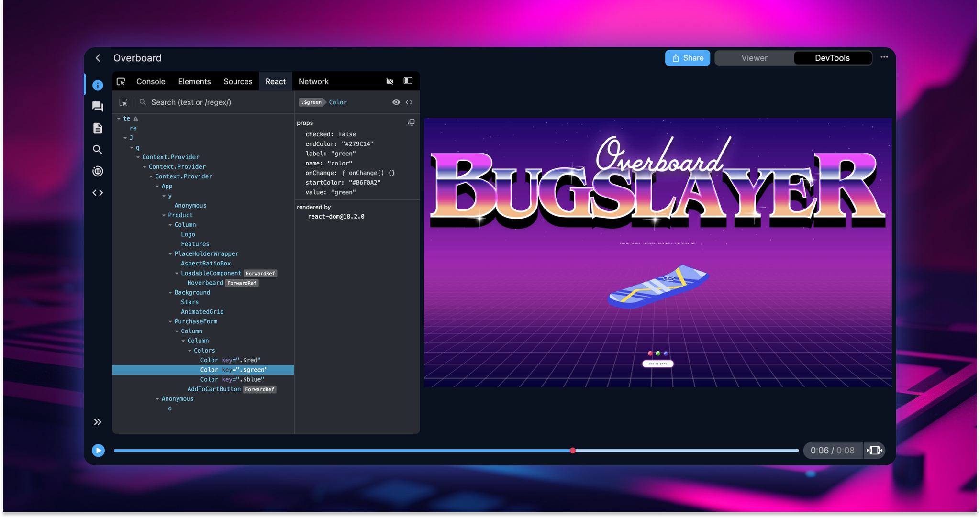Collapse the Background component node
The width and height of the screenshot is (980, 518).
click(170, 293)
